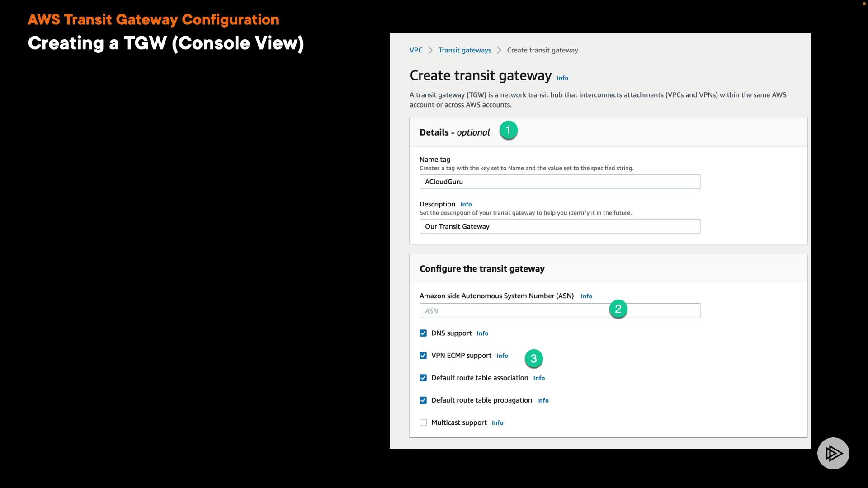Viewport: 868px width, 488px height.
Task: Uncheck Default route table propagation
Action: click(423, 400)
